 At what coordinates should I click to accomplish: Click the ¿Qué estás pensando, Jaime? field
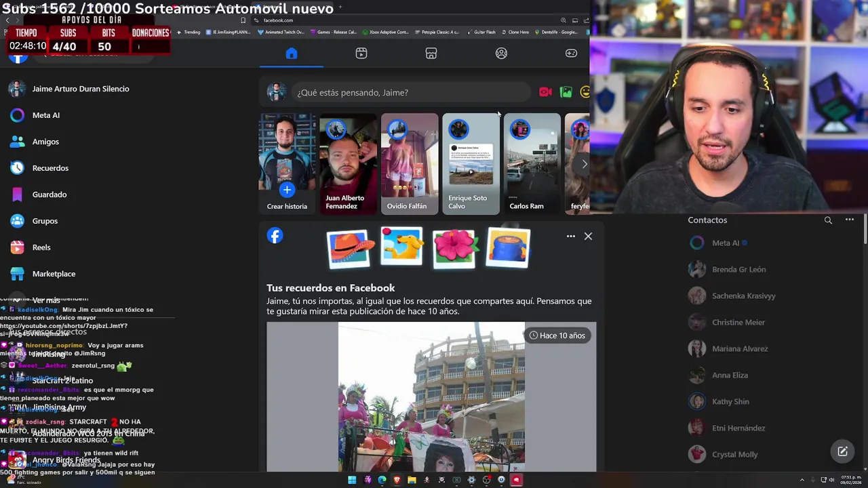click(411, 93)
